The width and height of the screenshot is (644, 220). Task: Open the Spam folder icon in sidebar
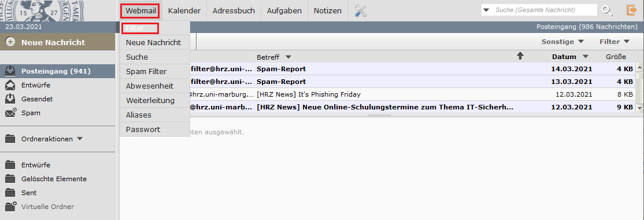10,113
